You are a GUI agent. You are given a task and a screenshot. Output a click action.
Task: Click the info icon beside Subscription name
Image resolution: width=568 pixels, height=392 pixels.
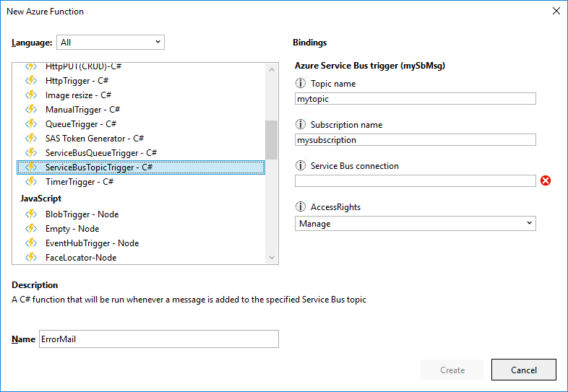301,124
